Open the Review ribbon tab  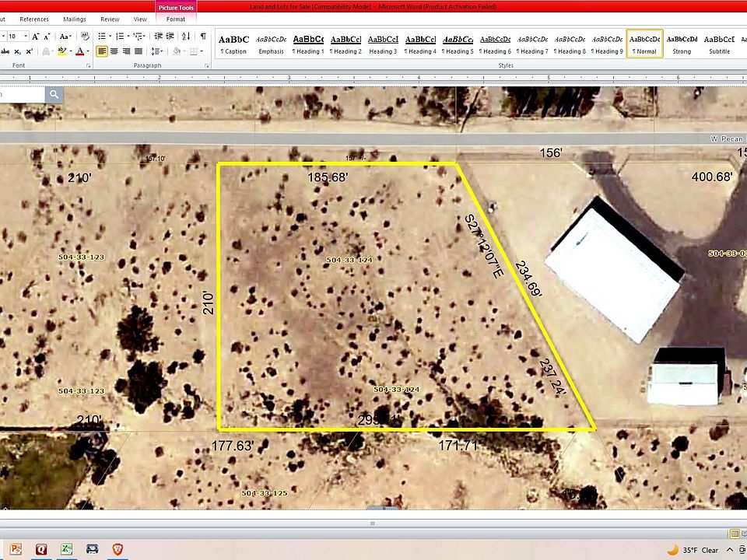pos(110,19)
